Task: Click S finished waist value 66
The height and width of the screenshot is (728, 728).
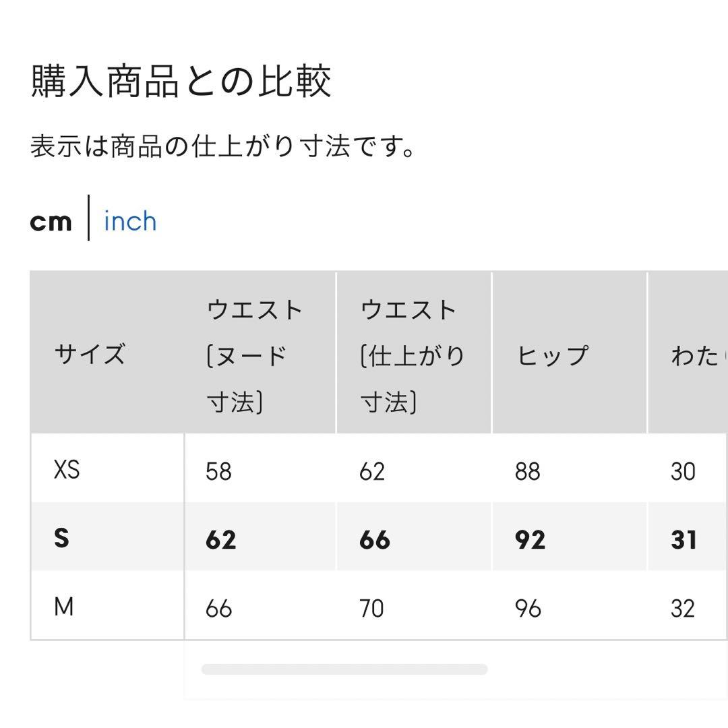Action: click(x=374, y=540)
